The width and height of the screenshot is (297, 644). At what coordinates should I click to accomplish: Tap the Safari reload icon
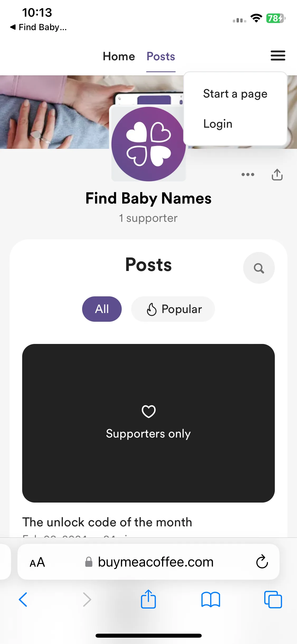coord(262,562)
